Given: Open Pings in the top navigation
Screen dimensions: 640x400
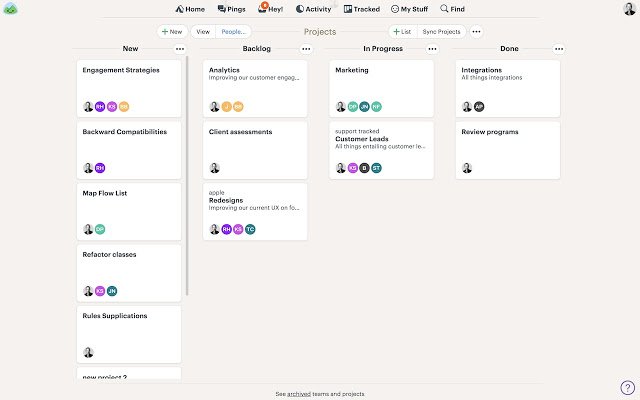Looking at the screenshot, I should [x=231, y=9].
